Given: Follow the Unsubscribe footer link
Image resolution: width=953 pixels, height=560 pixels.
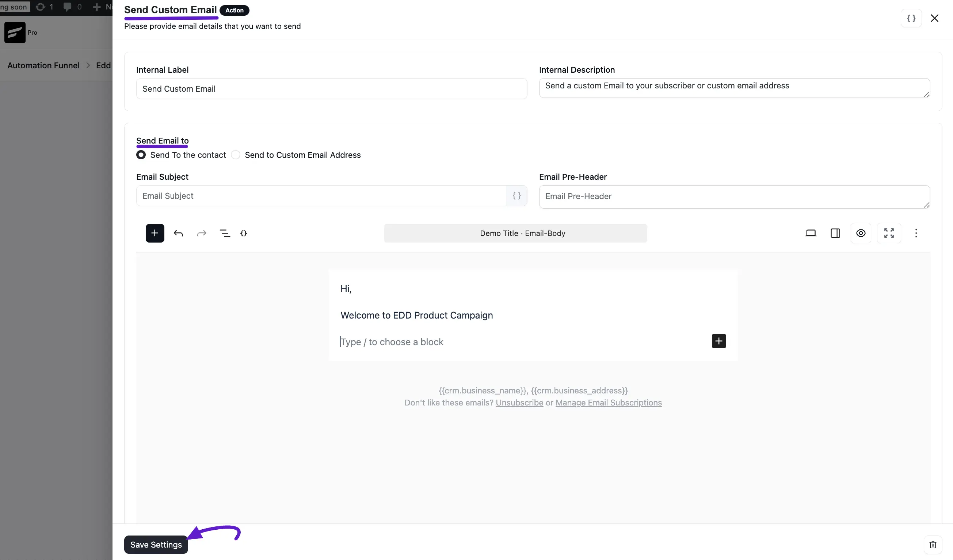Looking at the screenshot, I should (x=519, y=403).
